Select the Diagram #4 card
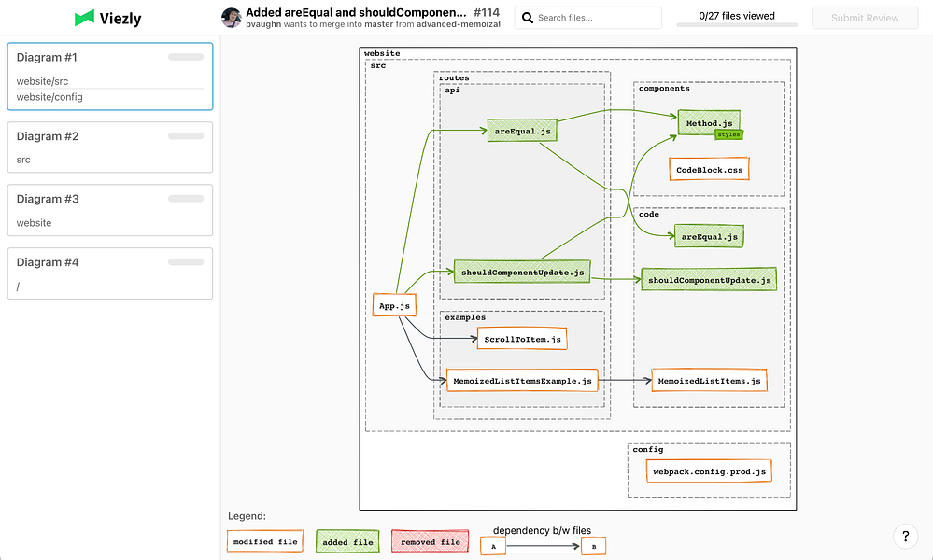Screen dimensions: 933x560 pos(110,273)
